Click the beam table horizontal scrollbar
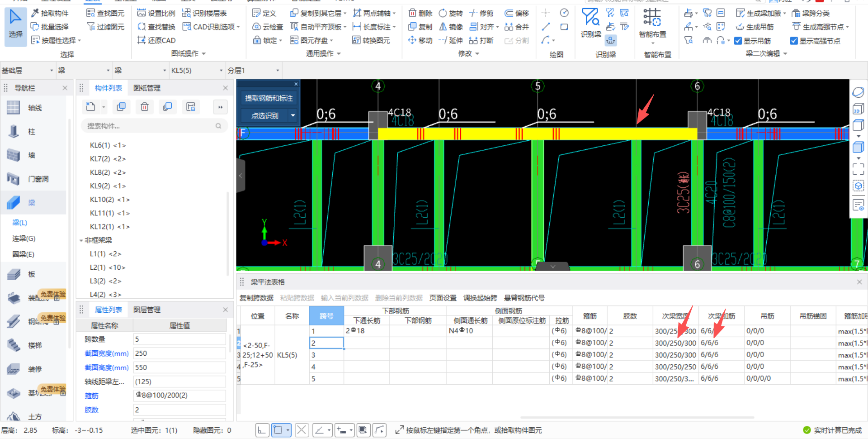 (x=637, y=417)
